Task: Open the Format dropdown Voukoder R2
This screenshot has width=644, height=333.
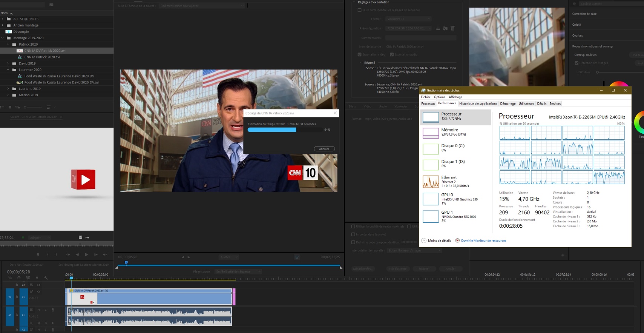Action: click(x=408, y=19)
